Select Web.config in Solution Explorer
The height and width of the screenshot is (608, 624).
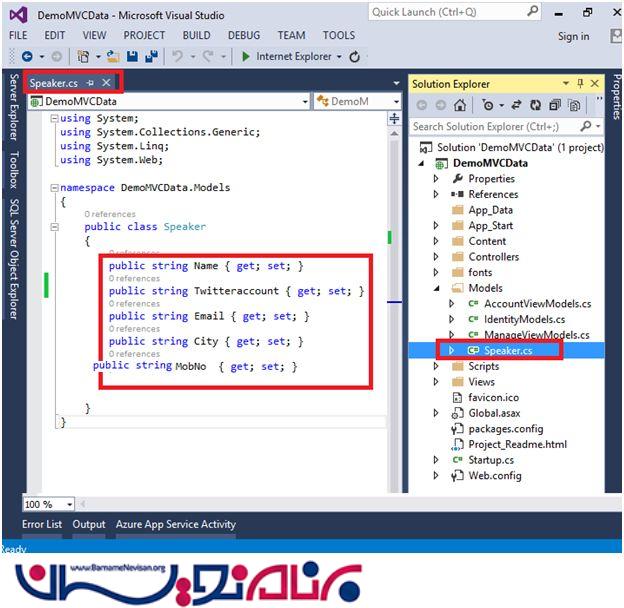(x=494, y=476)
